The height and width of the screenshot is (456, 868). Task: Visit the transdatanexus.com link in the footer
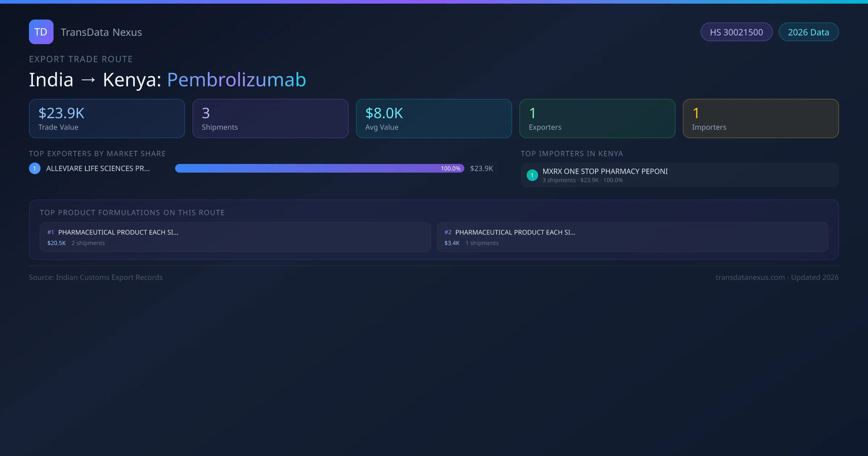click(x=750, y=277)
